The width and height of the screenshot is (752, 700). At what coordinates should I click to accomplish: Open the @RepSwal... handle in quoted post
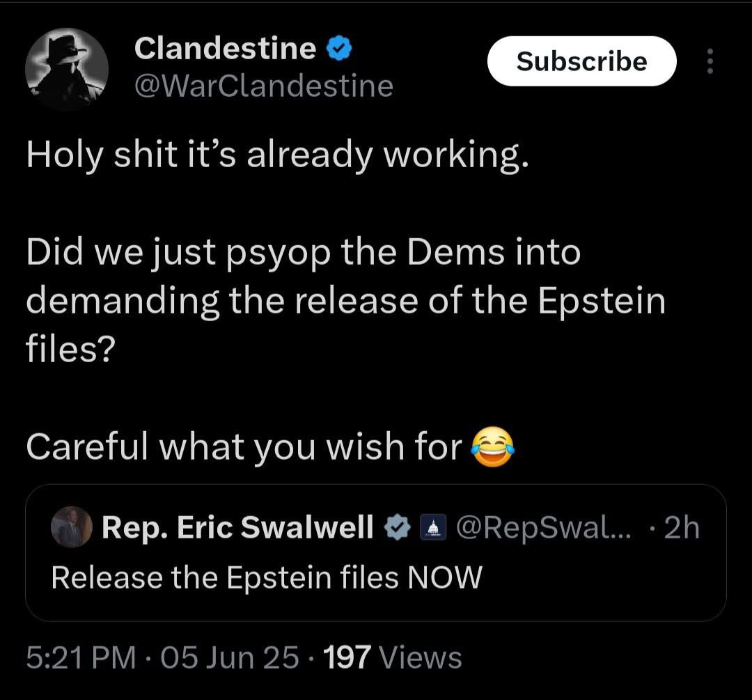pos(544,528)
